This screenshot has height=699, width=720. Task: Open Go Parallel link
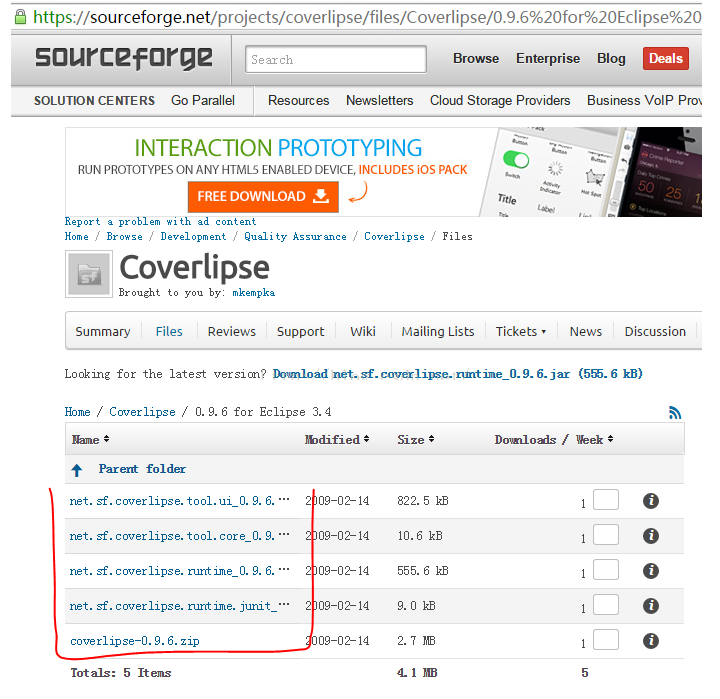pos(203,101)
